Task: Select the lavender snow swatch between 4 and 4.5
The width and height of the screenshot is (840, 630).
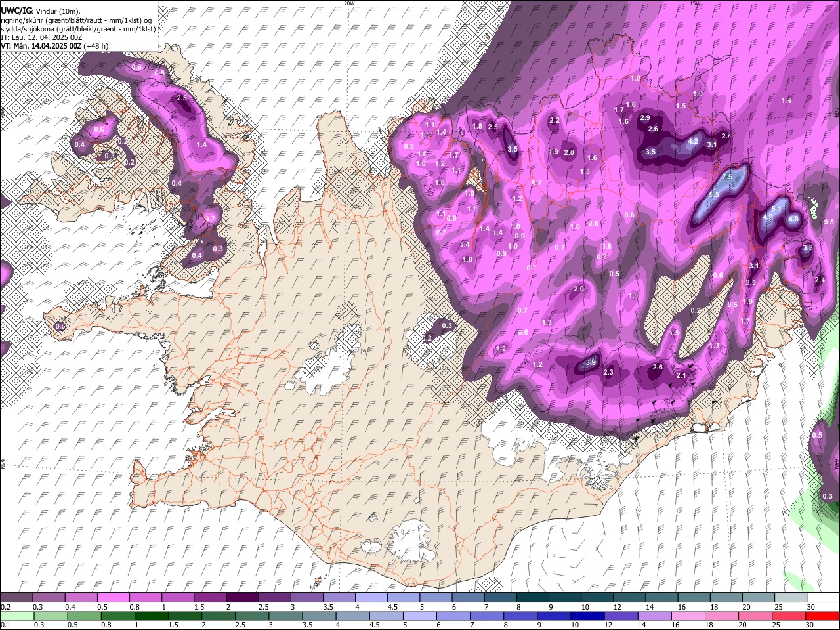Action: tap(371, 598)
